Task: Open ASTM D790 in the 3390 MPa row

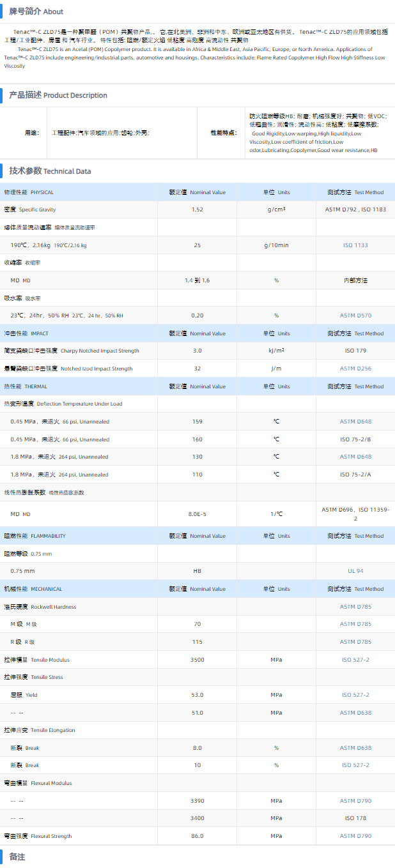Action: pos(355,801)
